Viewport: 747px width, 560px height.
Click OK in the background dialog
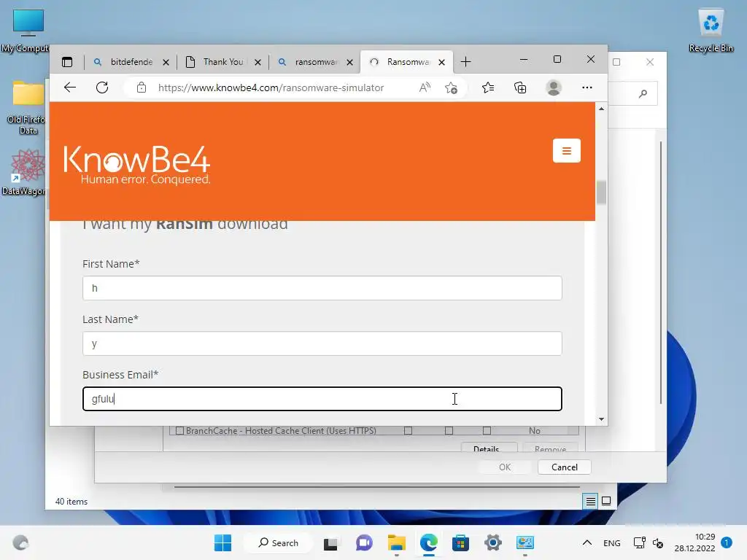(x=505, y=467)
